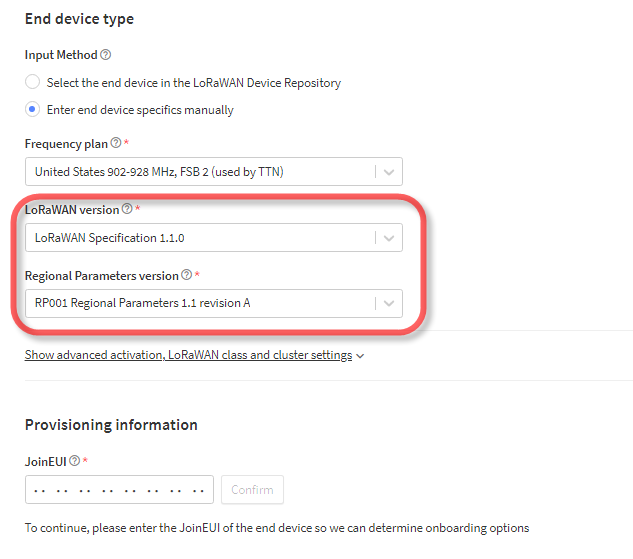
Task: Select LoRaWAN Device Repository radio option
Action: 32,82
